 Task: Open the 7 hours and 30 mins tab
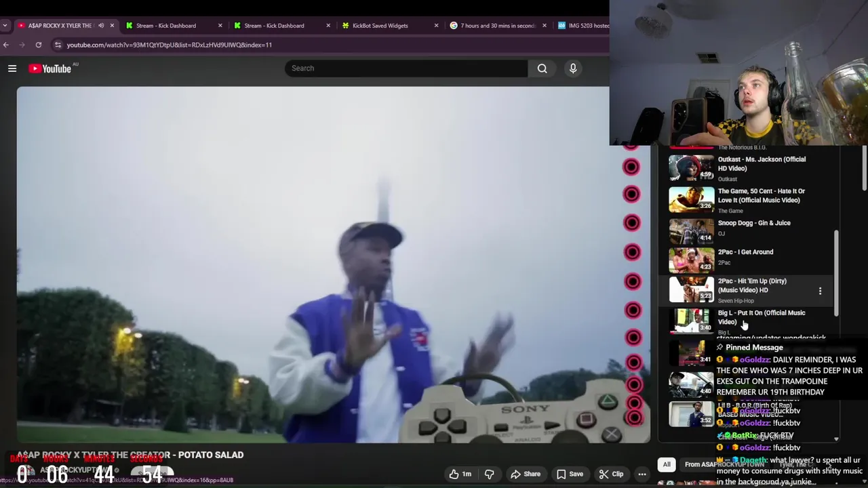498,26
